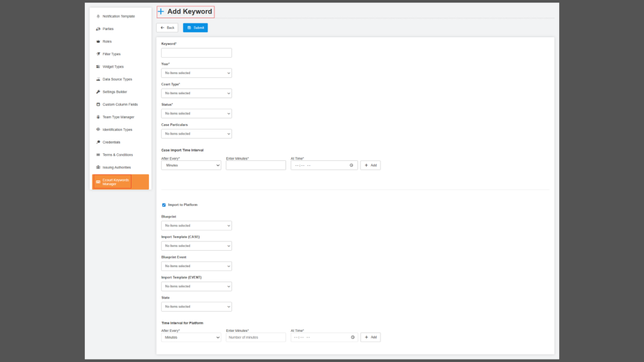Click the crown icon next to Roles
Screen dimensions: 644x362
click(x=97, y=41)
